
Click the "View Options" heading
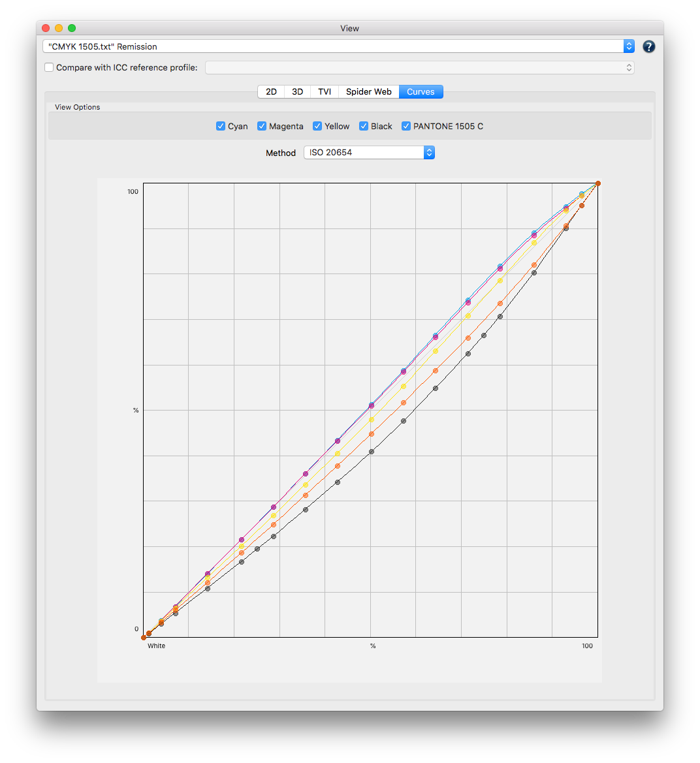(78, 107)
